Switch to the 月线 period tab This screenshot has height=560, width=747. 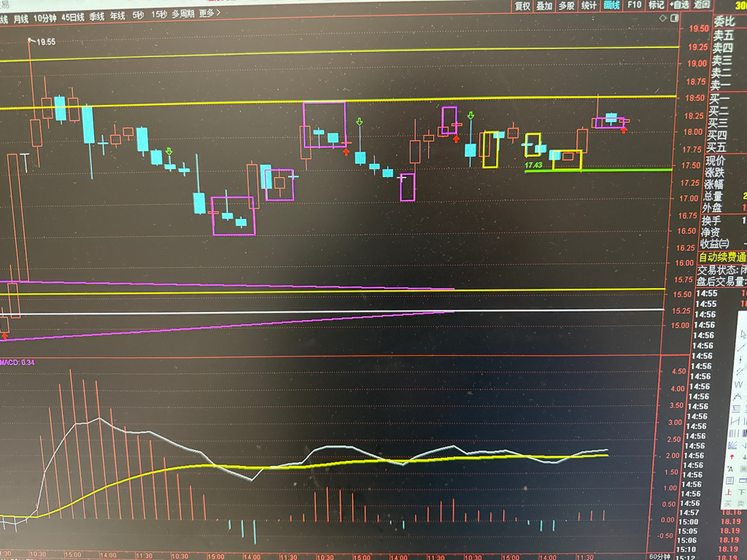pyautogui.click(x=21, y=19)
